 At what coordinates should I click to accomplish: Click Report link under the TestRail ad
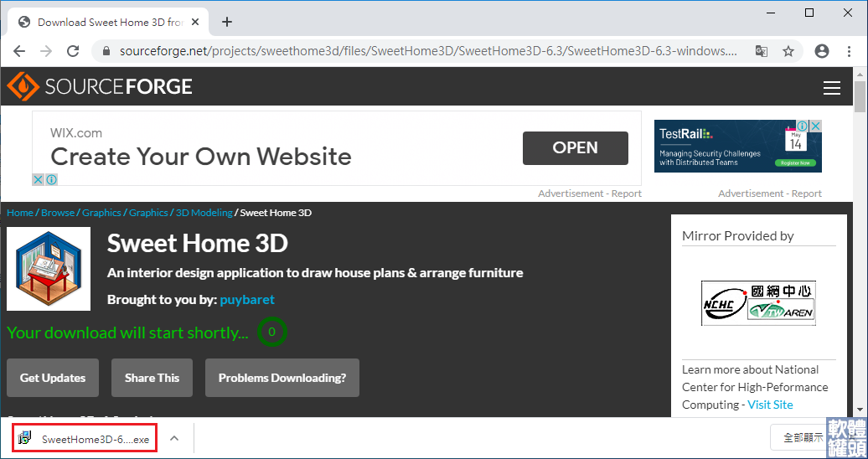(807, 193)
